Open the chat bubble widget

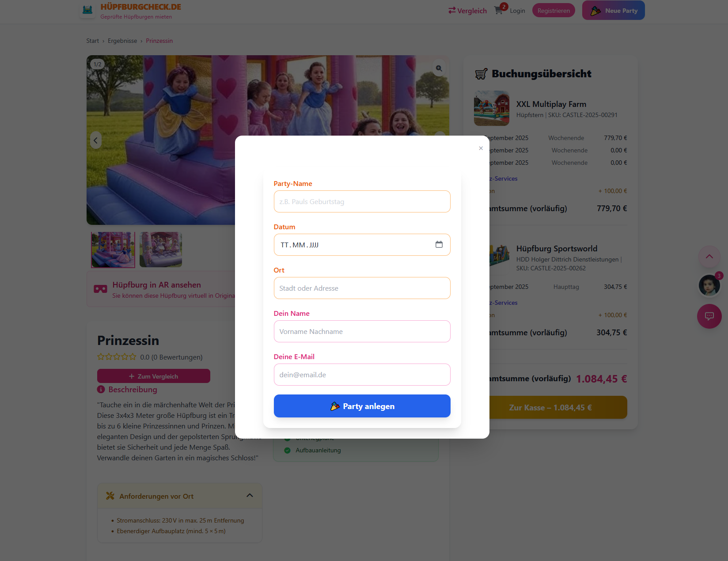pos(709,316)
